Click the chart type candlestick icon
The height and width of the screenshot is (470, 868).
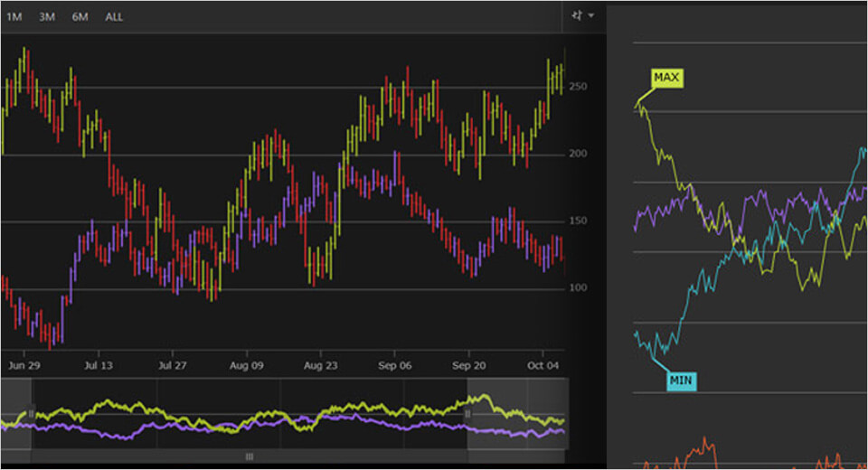click(x=576, y=15)
